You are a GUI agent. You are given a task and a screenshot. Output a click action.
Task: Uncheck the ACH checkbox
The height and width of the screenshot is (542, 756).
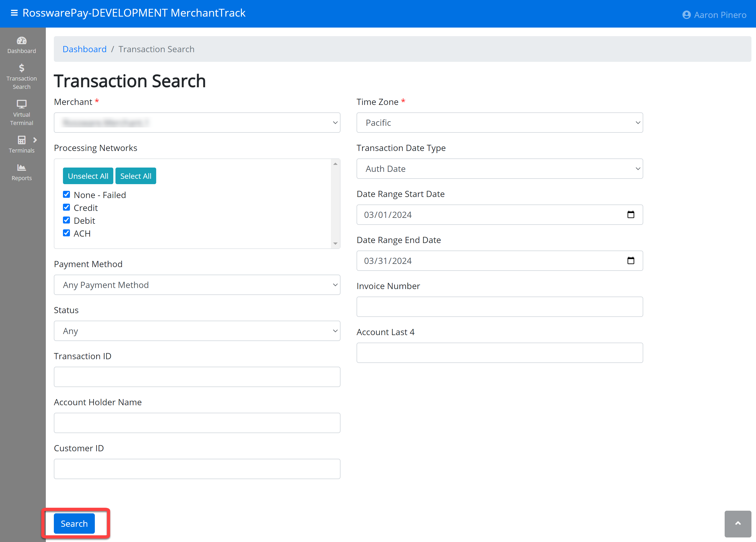(x=67, y=233)
